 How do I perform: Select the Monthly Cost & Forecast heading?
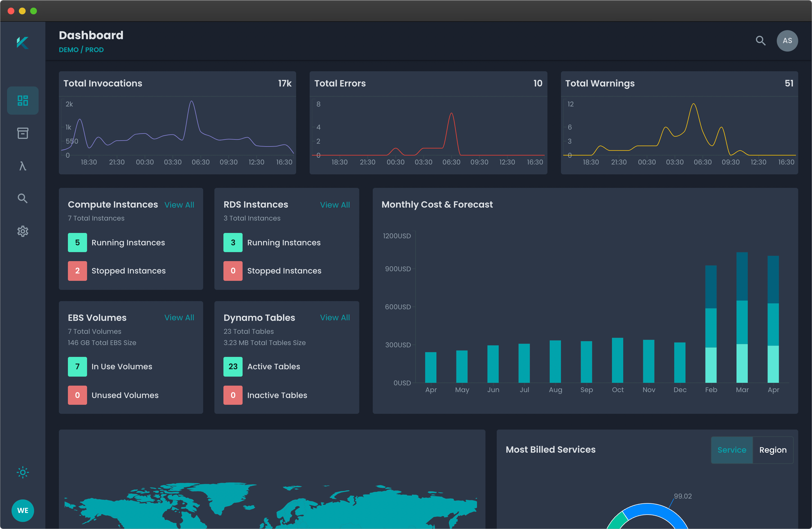[x=437, y=204]
